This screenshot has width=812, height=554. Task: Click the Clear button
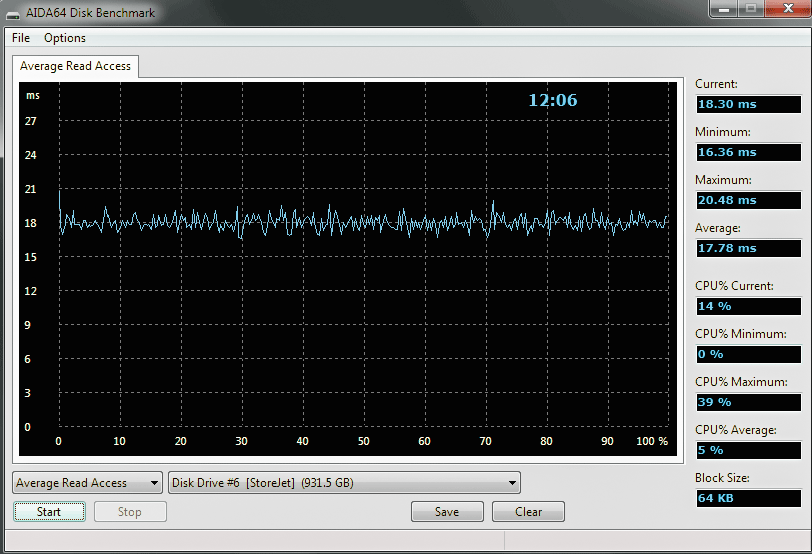(528, 512)
